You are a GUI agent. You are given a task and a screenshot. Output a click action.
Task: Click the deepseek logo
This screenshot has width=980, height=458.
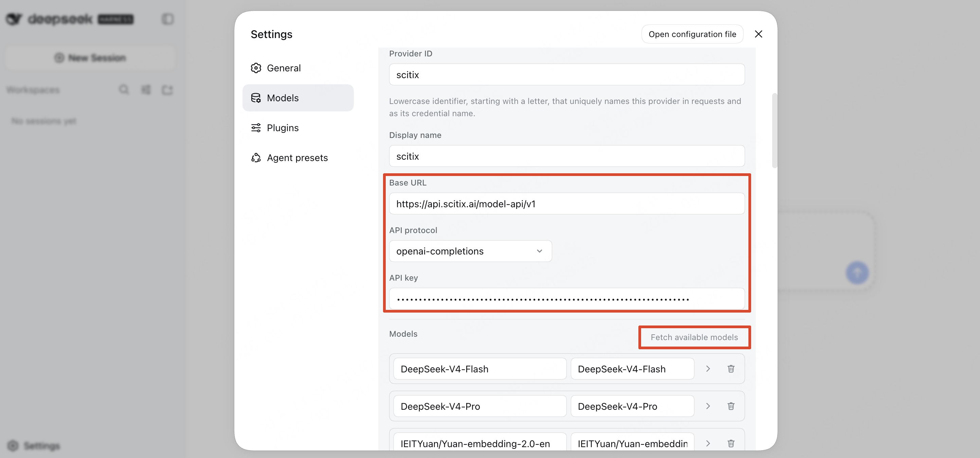click(x=70, y=19)
